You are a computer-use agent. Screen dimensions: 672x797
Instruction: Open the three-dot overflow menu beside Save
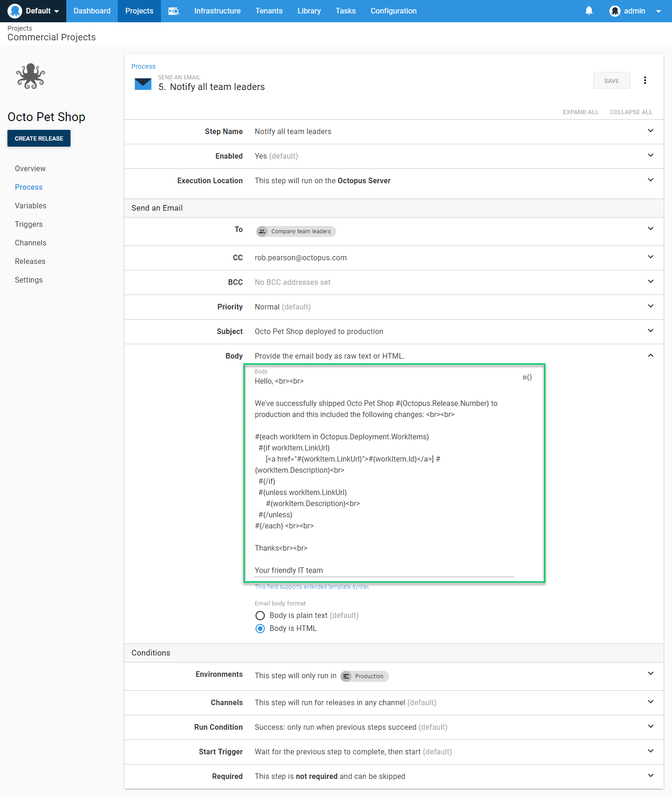[x=645, y=80]
